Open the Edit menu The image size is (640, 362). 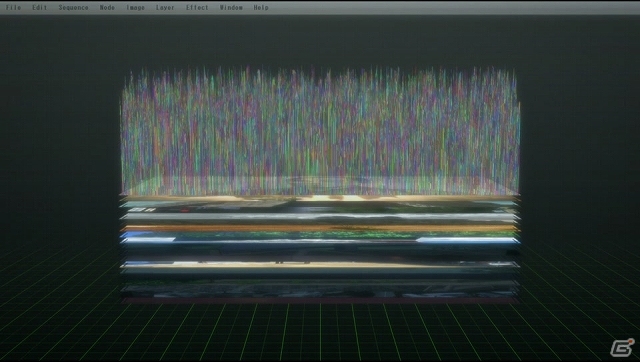click(x=40, y=7)
